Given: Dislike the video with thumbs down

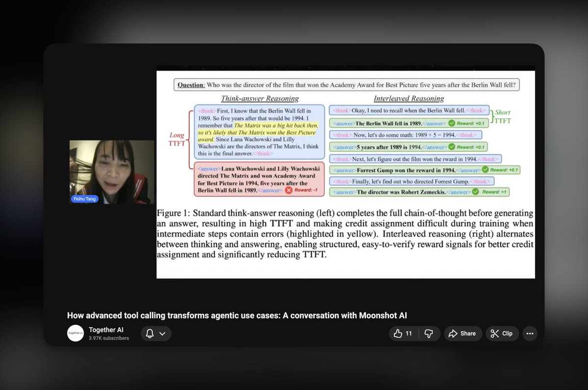Looking at the screenshot, I should tap(429, 334).
